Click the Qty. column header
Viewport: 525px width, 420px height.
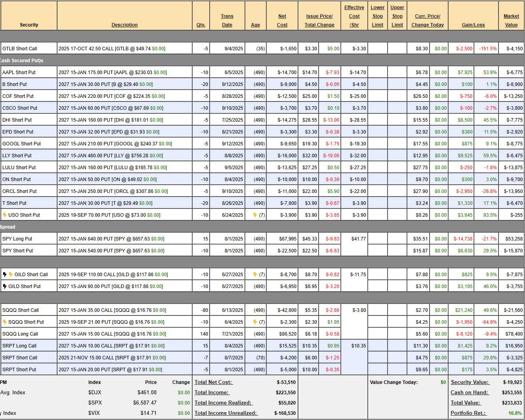[201, 25]
